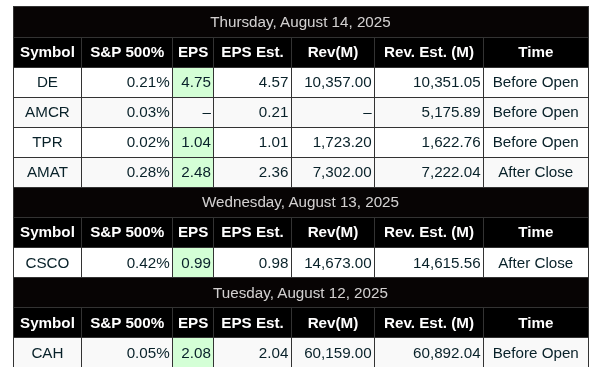Click the 5,175.89 revenue estimate for AMCR
The height and width of the screenshot is (367, 594).
pos(451,112)
